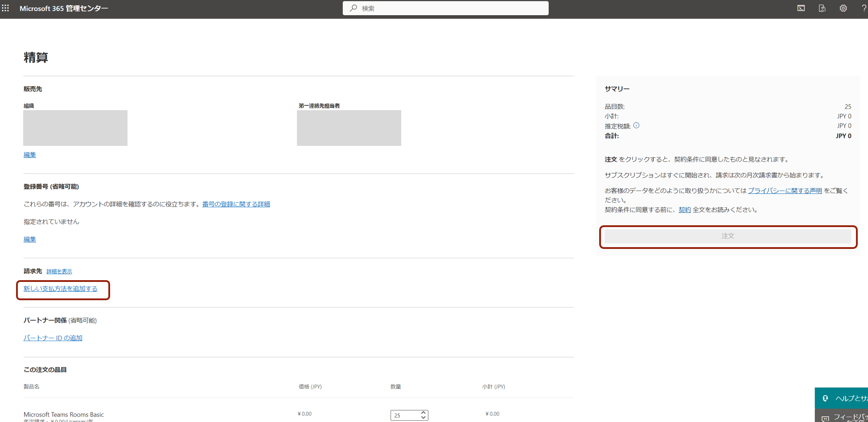Screen dimensions: 868x422
Task: Open the 契約 agreement link
Action: 684,210
